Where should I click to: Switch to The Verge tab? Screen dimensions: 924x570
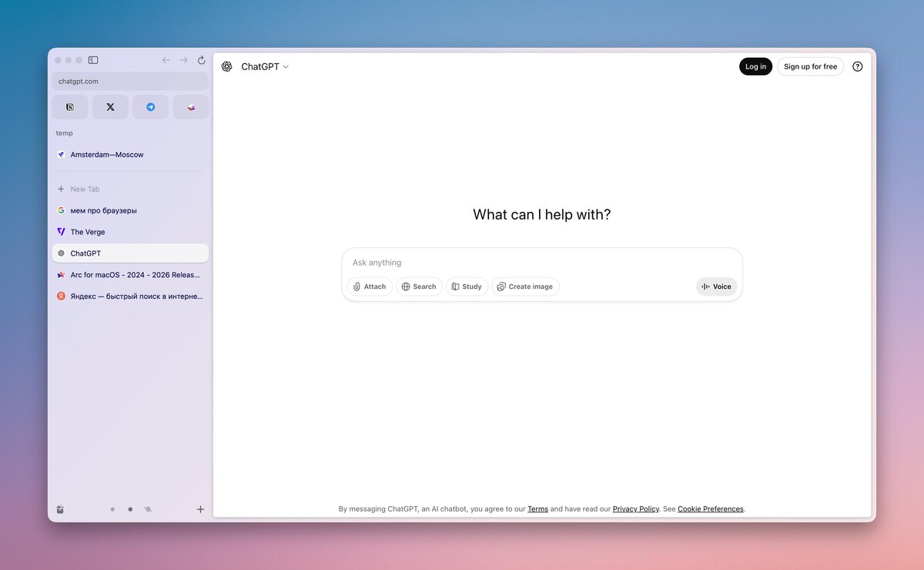pyautogui.click(x=130, y=232)
